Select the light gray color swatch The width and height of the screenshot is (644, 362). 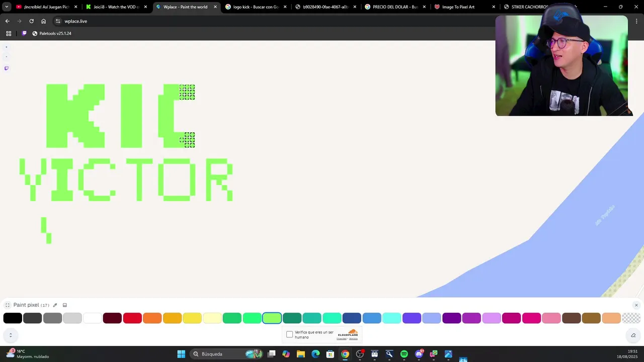pos(72,318)
